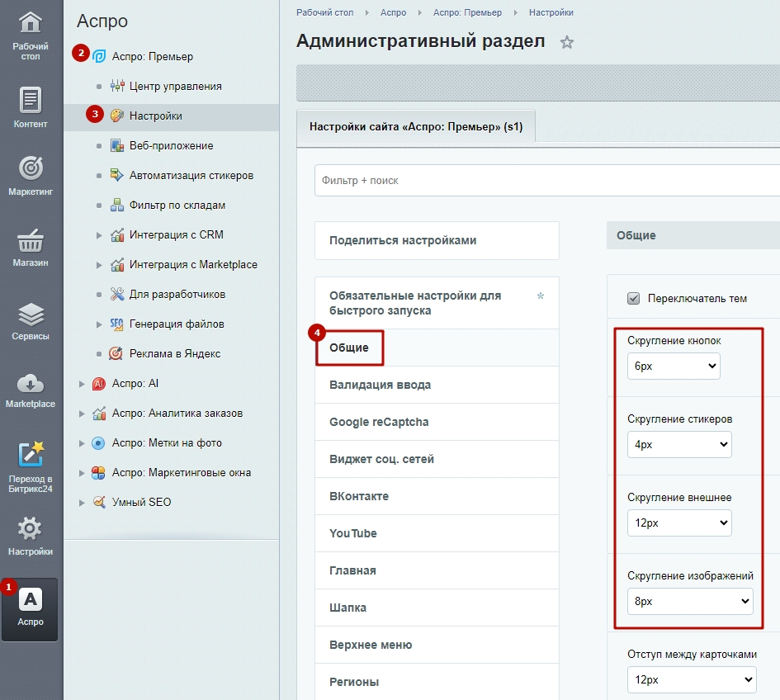Go to Аспро breadcrumb link
780x700 pixels.
393,12
